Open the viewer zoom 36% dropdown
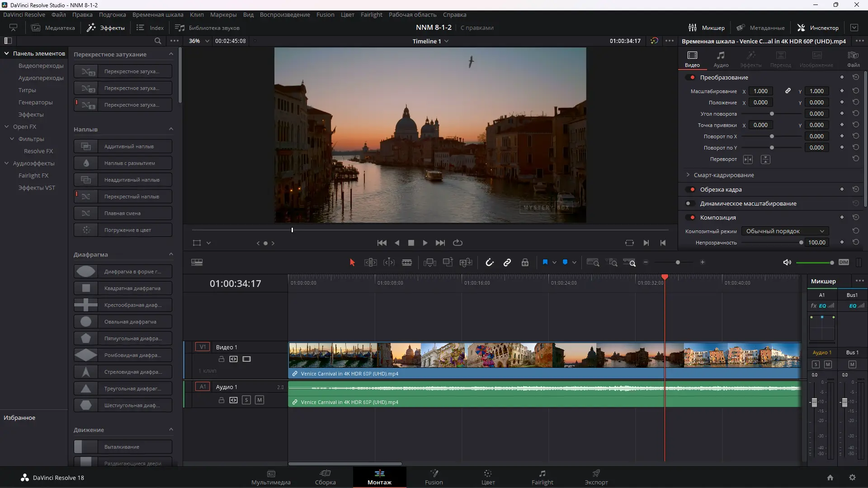Screen dimensions: 868x488 coord(199,41)
